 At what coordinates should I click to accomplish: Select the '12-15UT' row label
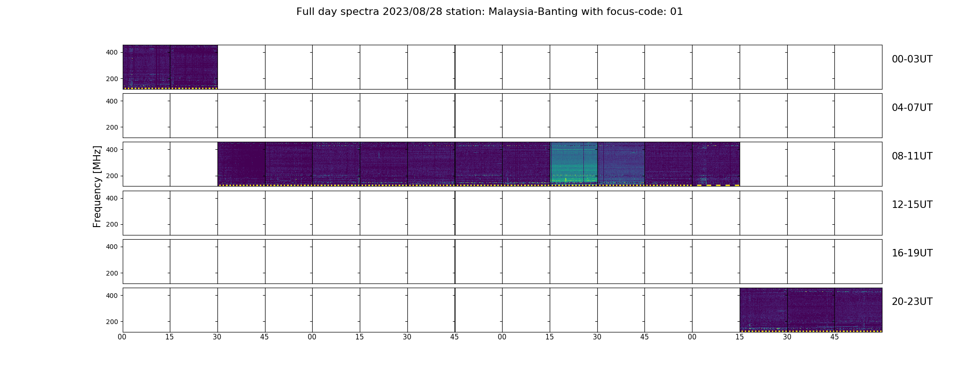click(x=912, y=205)
